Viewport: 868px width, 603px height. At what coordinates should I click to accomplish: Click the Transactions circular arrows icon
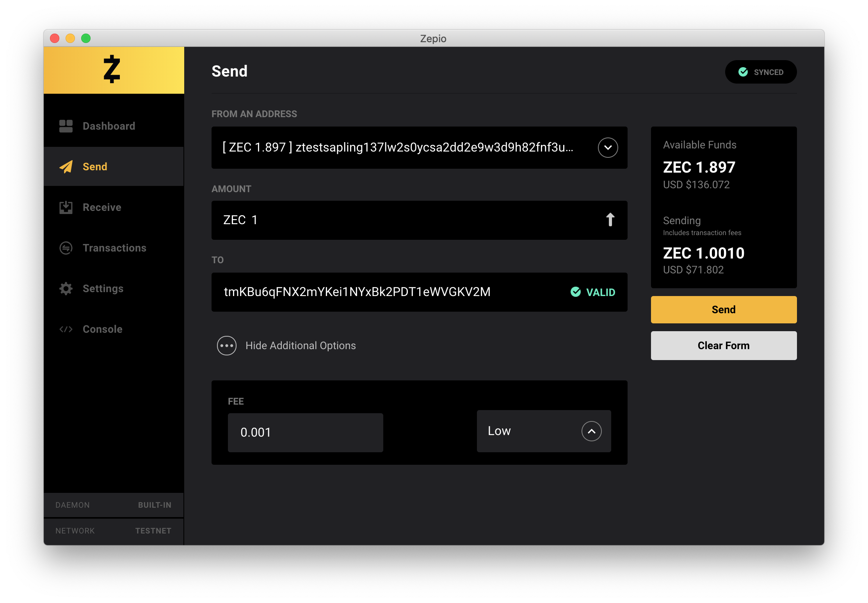pyautogui.click(x=66, y=248)
